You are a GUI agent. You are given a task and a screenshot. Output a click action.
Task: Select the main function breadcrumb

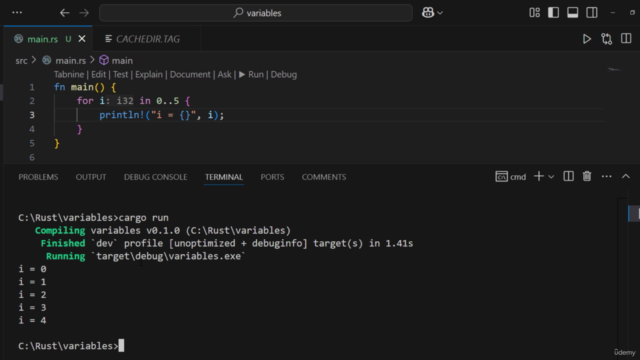coord(116,61)
